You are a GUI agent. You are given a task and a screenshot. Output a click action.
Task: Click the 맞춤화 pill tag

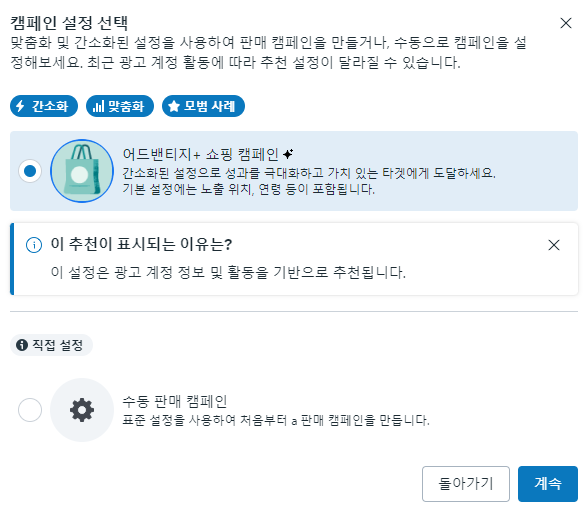(x=120, y=106)
